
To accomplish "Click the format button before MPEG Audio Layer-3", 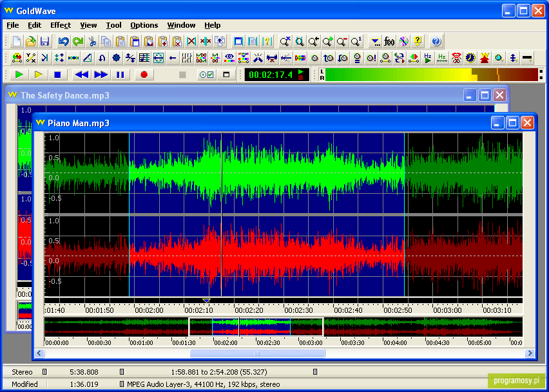I will [122, 384].
